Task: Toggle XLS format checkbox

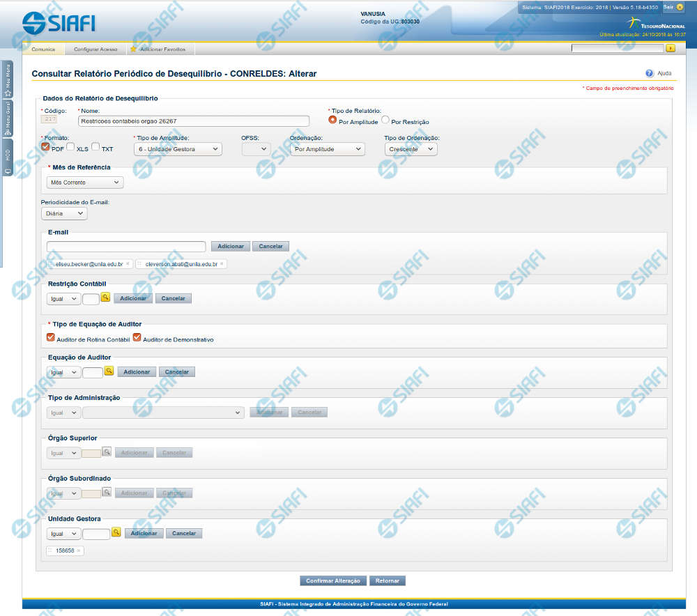Action: tap(70, 146)
